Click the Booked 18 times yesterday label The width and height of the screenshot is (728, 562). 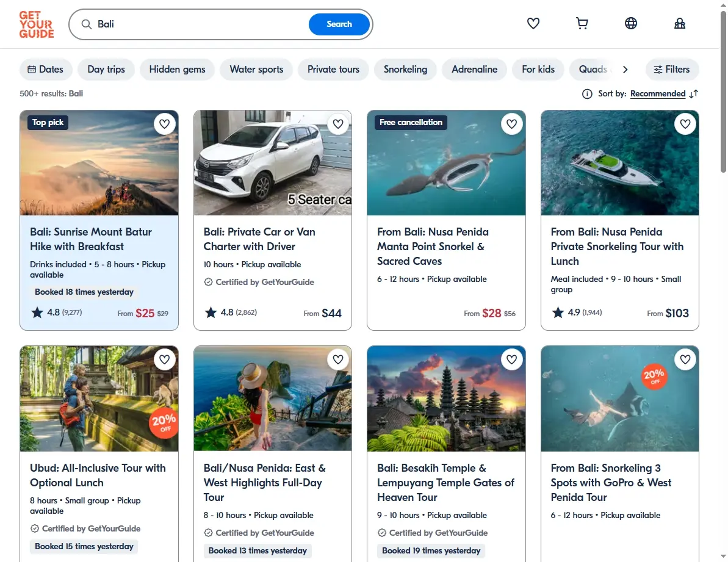click(84, 292)
